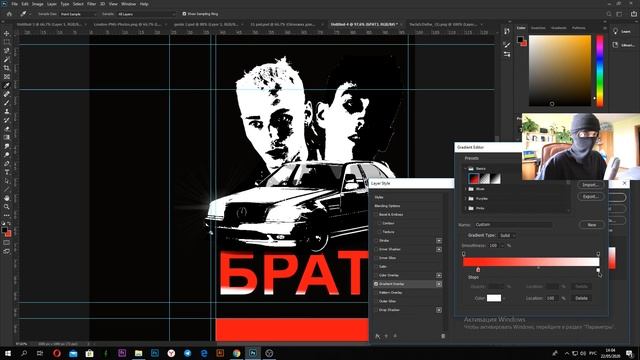Image resolution: width=640 pixels, height=360 pixels.
Task: Select the Crop tool
Action: 7,68
